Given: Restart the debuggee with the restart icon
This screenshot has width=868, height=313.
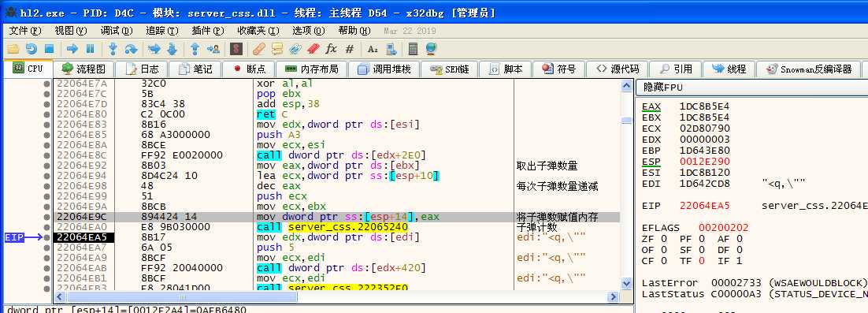Looking at the screenshot, I should [x=32, y=49].
